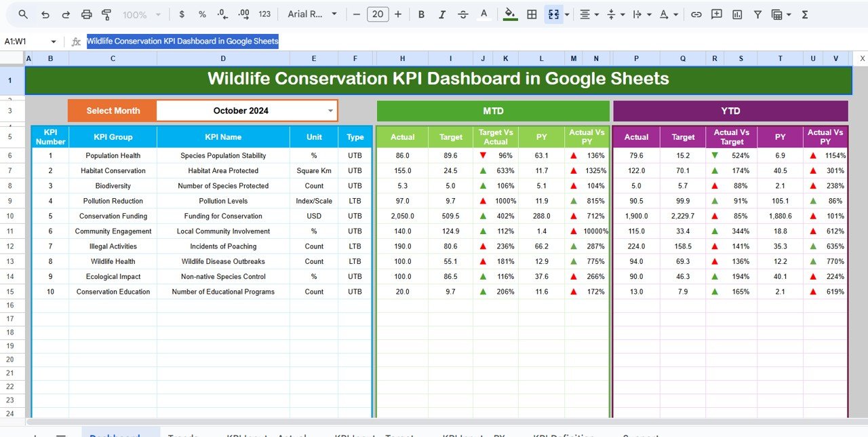
Task: Insert a chart using the toolbar icon
Action: [737, 14]
